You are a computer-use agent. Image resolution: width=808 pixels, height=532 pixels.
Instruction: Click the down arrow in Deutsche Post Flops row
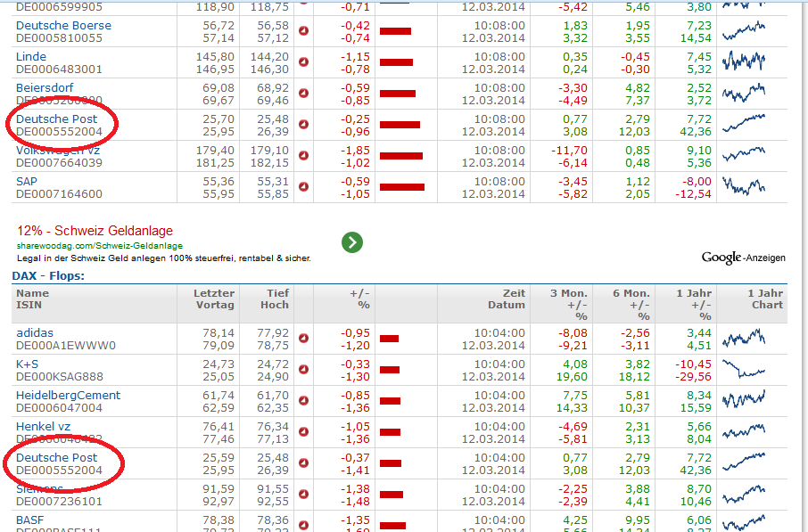click(303, 463)
